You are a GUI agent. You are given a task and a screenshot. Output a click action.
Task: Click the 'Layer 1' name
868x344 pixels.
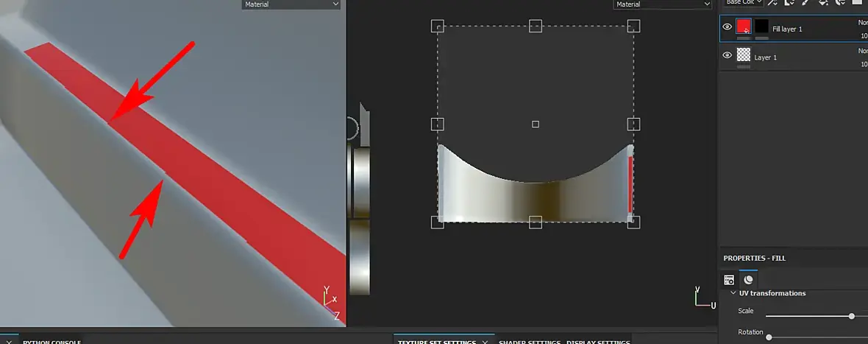[x=765, y=57]
